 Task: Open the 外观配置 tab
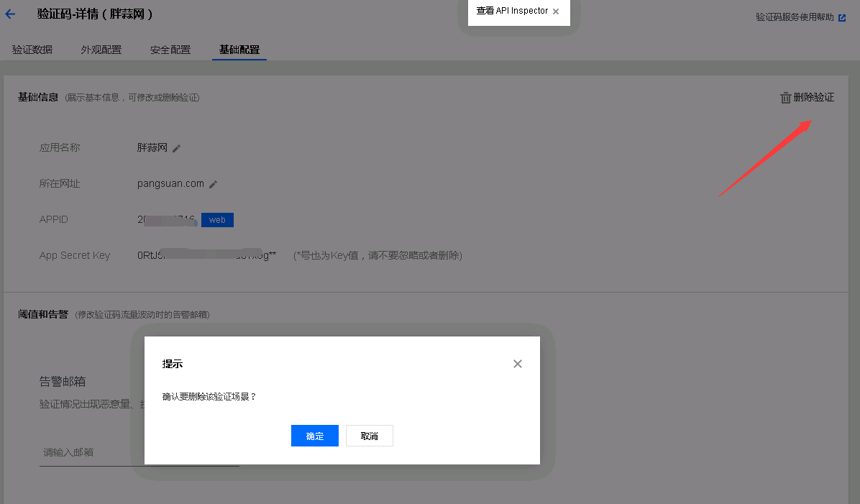[x=101, y=50]
